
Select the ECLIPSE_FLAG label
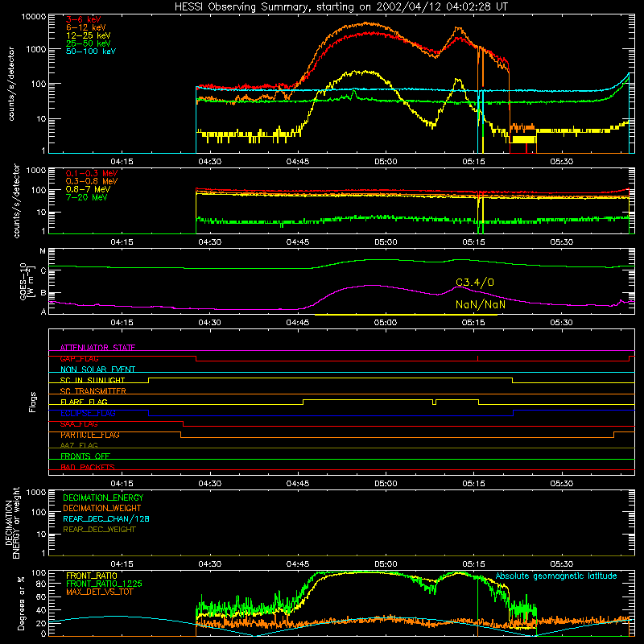(x=88, y=413)
